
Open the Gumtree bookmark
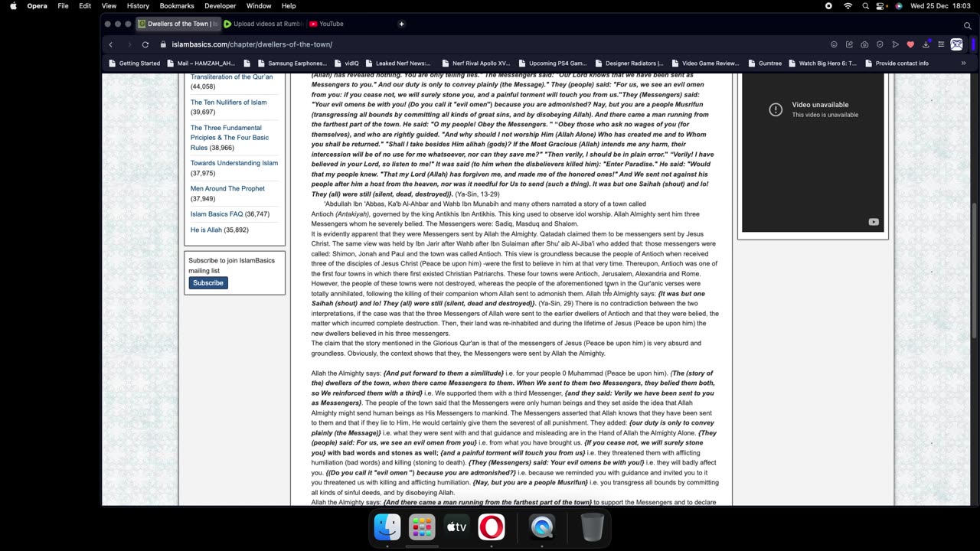[x=764, y=64]
